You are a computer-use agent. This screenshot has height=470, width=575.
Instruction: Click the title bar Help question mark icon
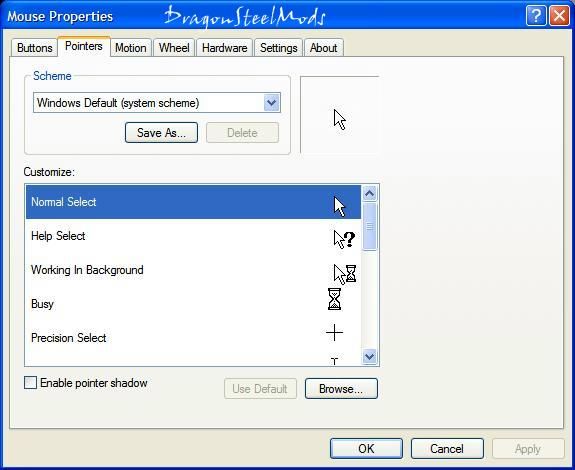pos(536,16)
